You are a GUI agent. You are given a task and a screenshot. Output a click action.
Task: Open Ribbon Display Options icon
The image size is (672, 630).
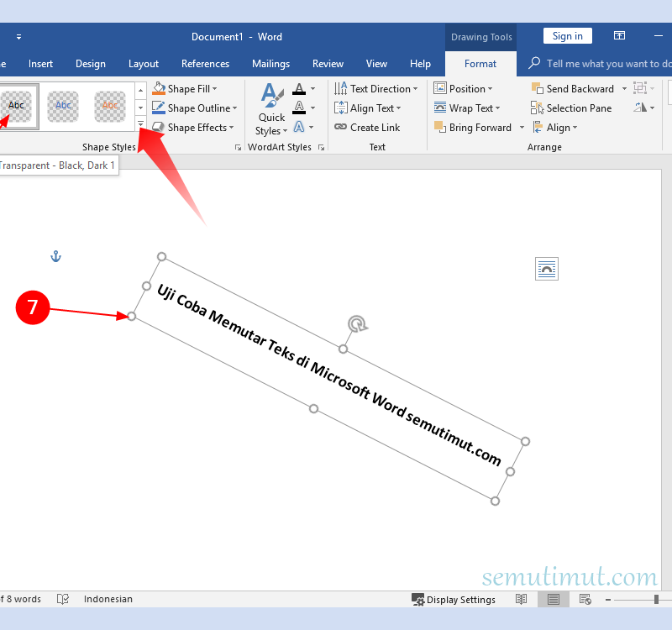click(x=619, y=35)
